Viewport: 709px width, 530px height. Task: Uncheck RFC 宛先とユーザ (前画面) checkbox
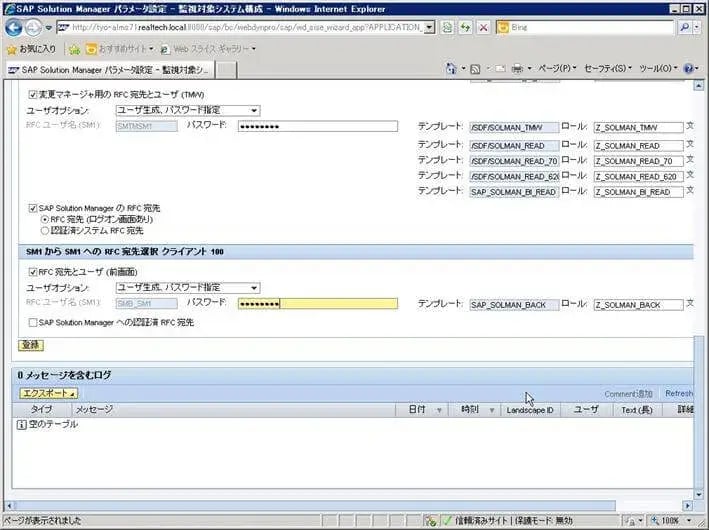(x=33, y=272)
